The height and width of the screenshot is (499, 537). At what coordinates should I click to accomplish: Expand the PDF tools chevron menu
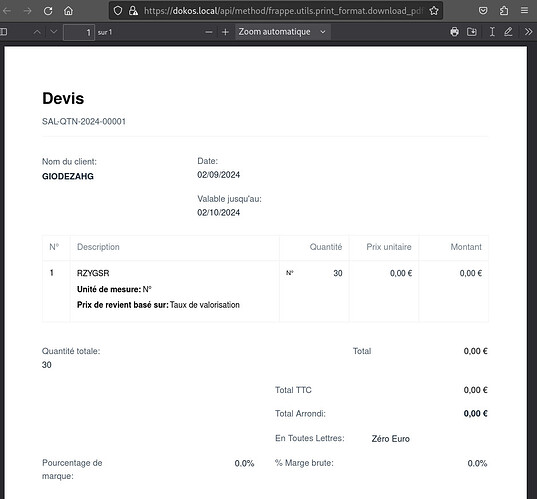[528, 32]
